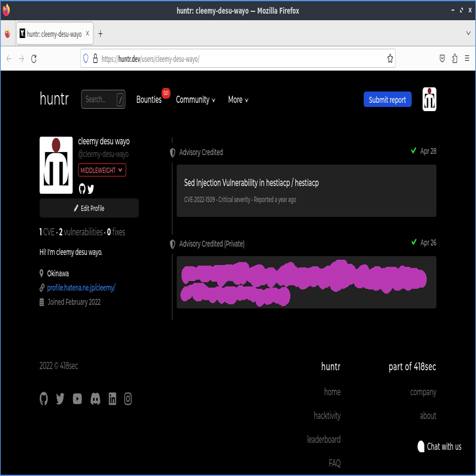Open the extensions toolbar icon
Viewport: 476px width, 476px height.
click(455, 58)
